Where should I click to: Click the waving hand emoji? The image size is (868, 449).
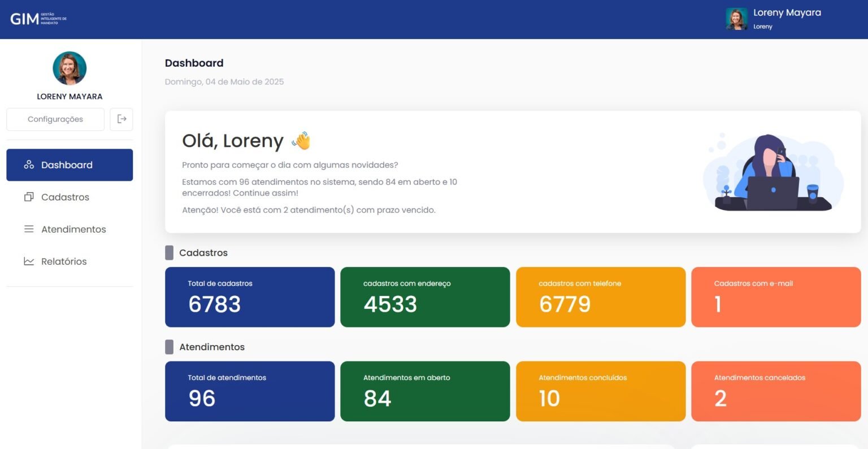[301, 141]
